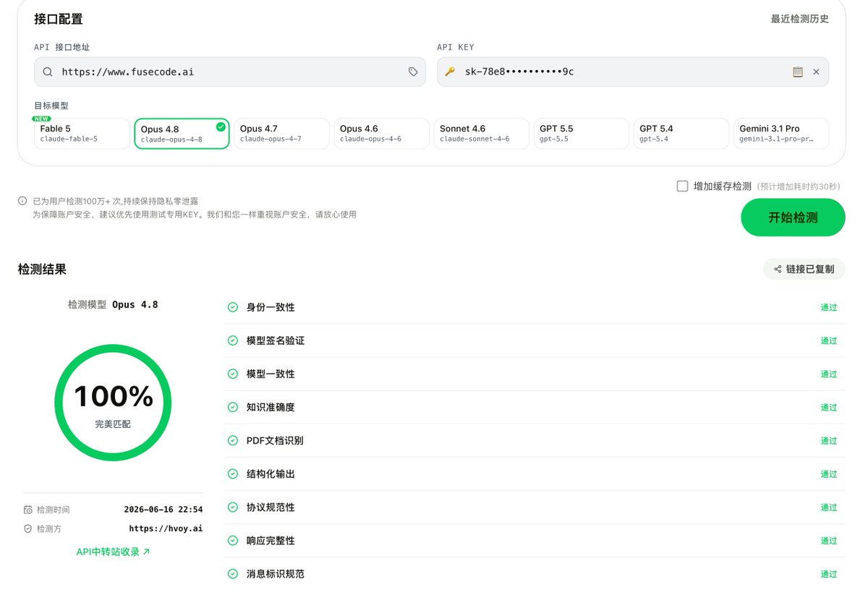
Task: Click the timestamp 2026-06-16 22:54
Action: (163, 510)
